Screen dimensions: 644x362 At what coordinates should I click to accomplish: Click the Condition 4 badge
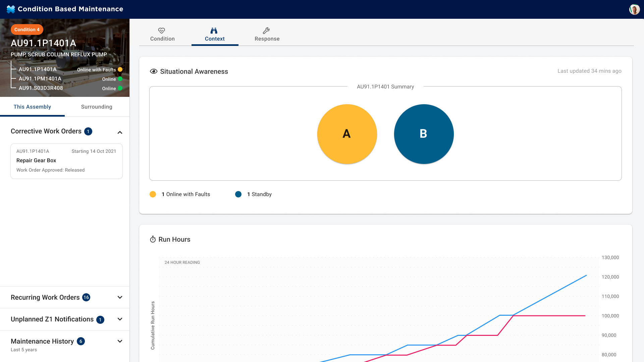click(x=27, y=29)
